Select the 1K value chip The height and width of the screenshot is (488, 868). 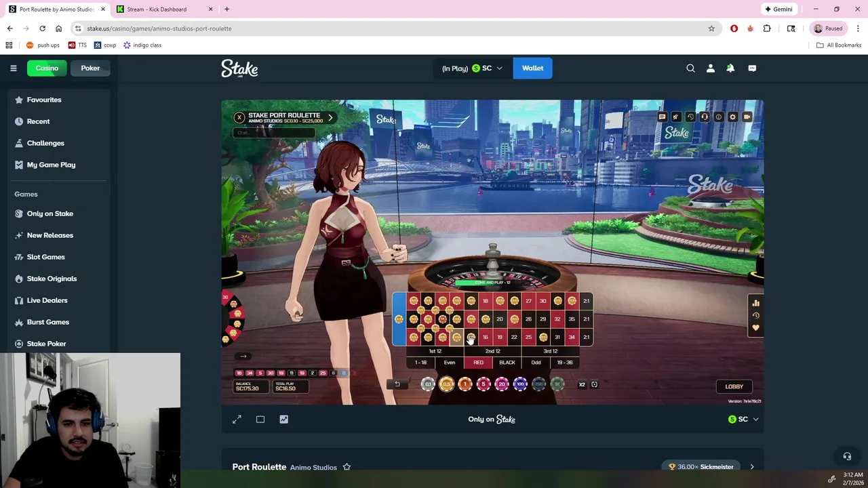point(557,384)
